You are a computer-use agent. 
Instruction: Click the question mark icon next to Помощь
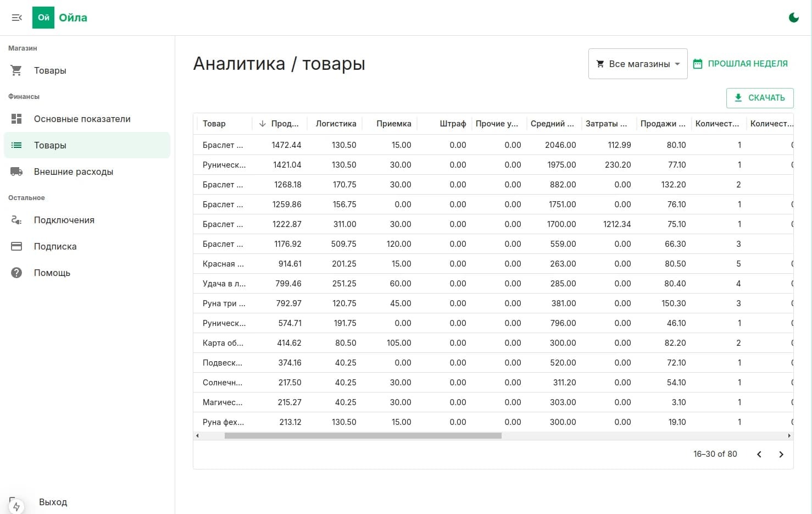(x=16, y=273)
